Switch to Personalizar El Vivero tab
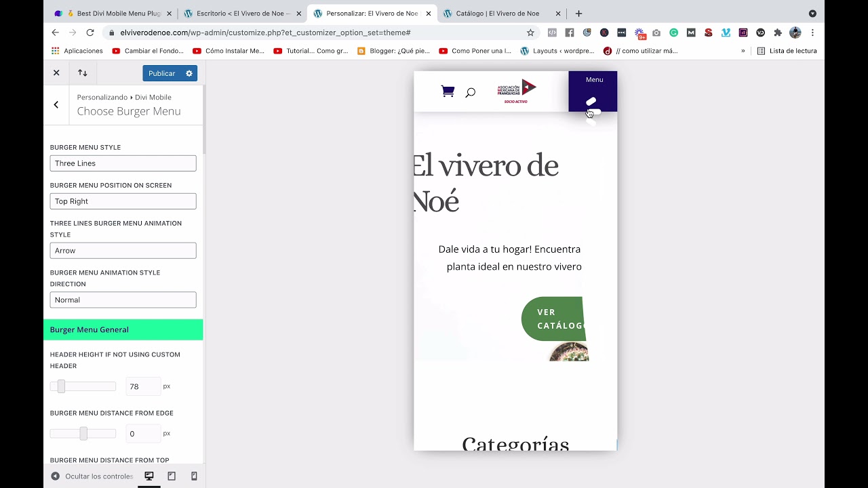The width and height of the screenshot is (868, 488). (x=372, y=14)
